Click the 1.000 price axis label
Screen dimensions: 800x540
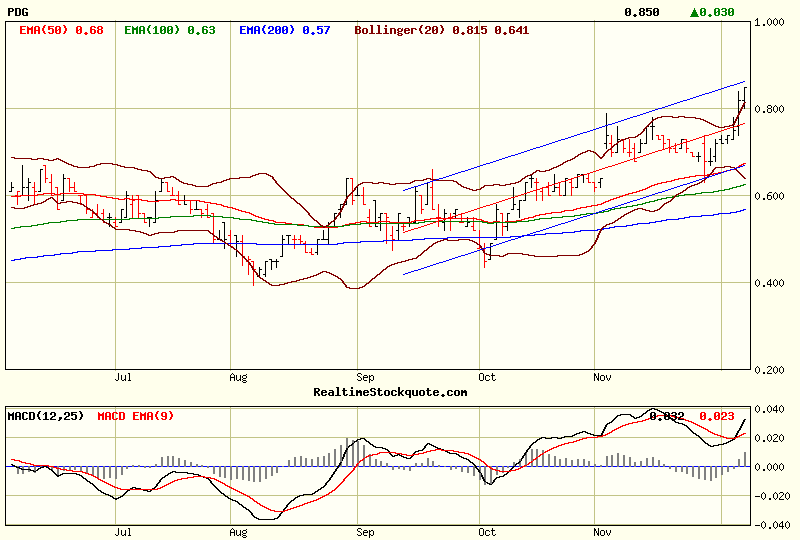[x=769, y=22]
